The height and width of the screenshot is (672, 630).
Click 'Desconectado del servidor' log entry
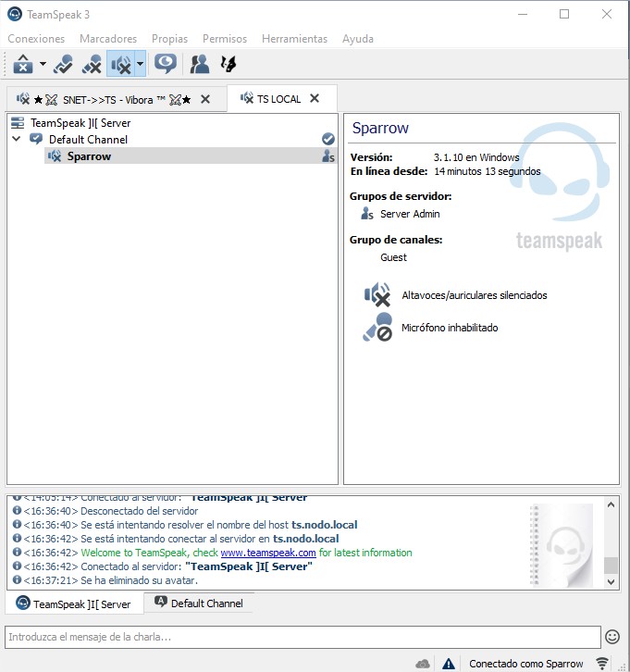pos(139,511)
